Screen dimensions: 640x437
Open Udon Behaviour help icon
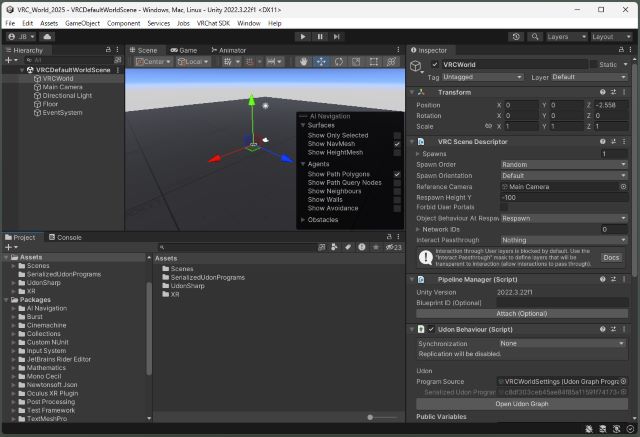(x=602, y=329)
